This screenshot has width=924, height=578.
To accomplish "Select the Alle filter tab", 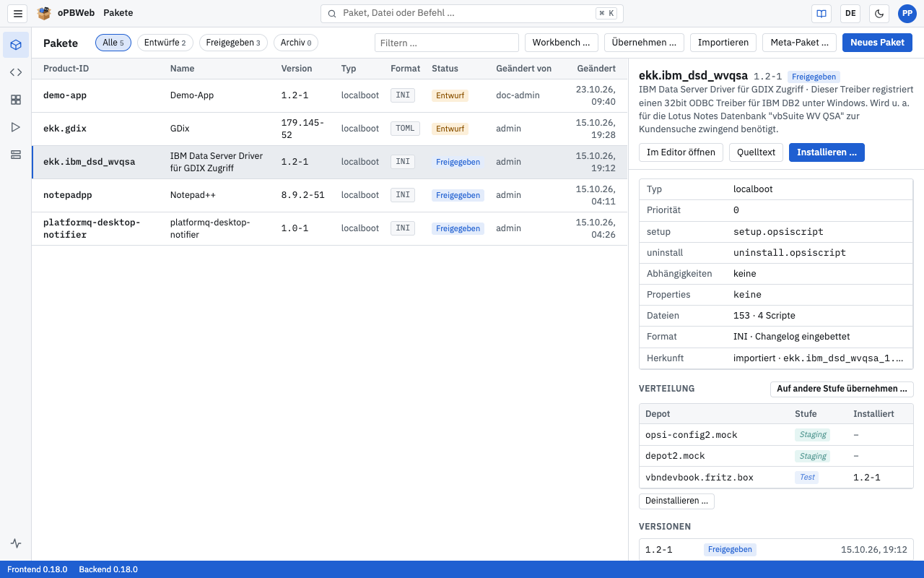I will pyautogui.click(x=113, y=43).
